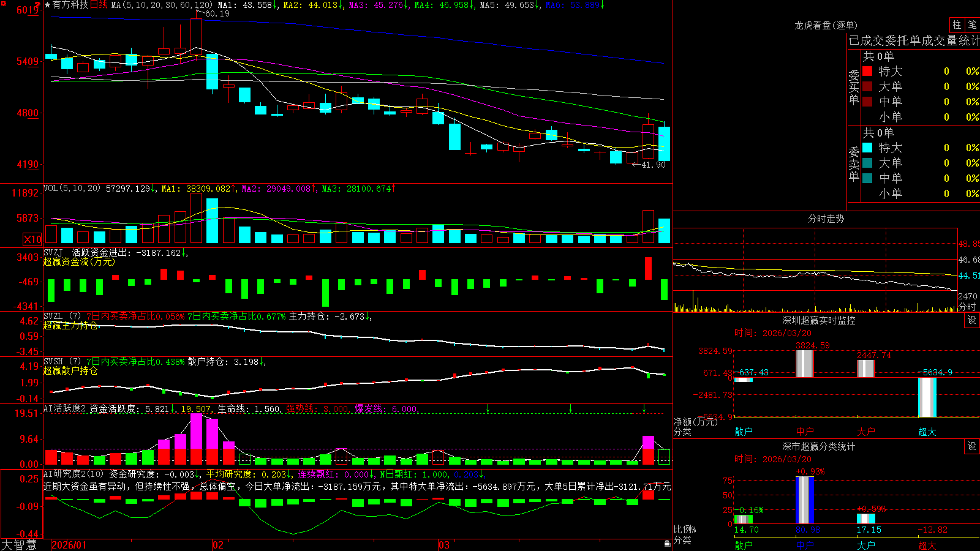Click 散户 label in 深市超赢分类统计 chart

tap(744, 545)
